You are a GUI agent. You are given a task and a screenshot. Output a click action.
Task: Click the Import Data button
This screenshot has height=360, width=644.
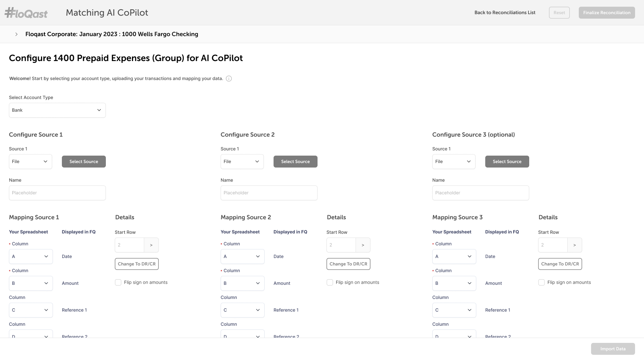(x=613, y=349)
